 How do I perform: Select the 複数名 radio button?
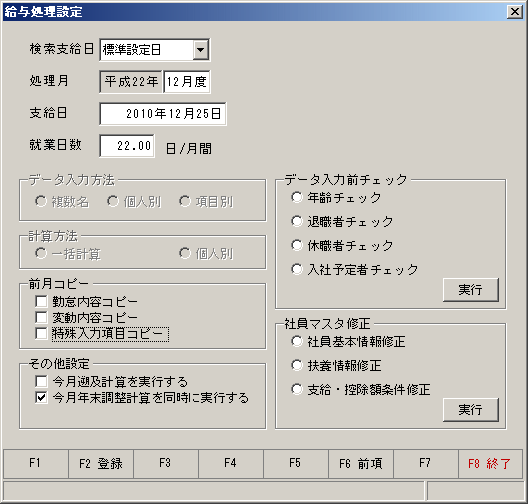[41, 201]
